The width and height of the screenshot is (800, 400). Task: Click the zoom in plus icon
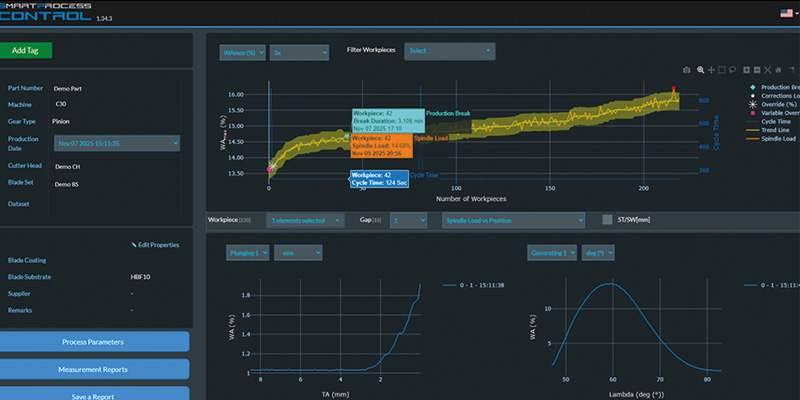746,70
